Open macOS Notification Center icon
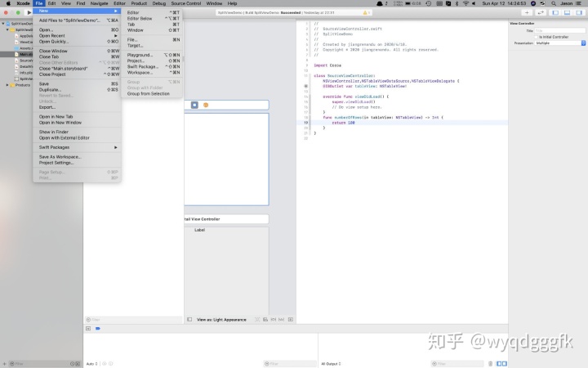This screenshot has width=588, height=368. point(579,3)
